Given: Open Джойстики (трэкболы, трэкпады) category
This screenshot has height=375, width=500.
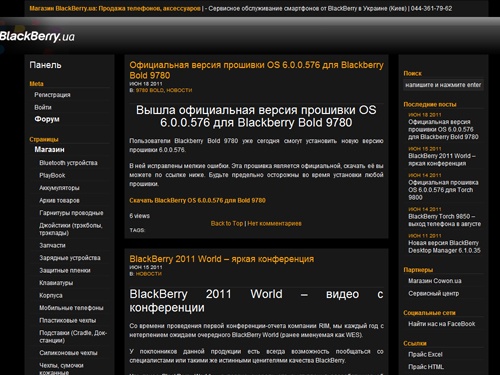Looking at the screenshot, I should [x=71, y=229].
